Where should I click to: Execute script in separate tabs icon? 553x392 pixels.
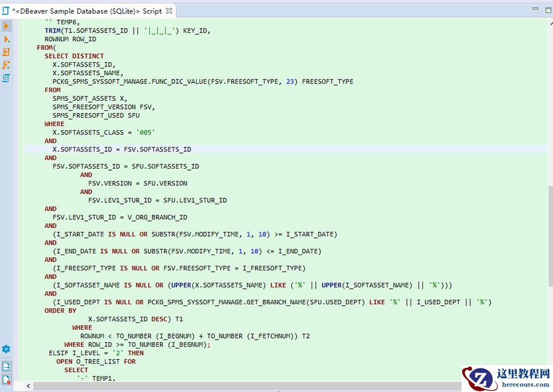pos(6,65)
